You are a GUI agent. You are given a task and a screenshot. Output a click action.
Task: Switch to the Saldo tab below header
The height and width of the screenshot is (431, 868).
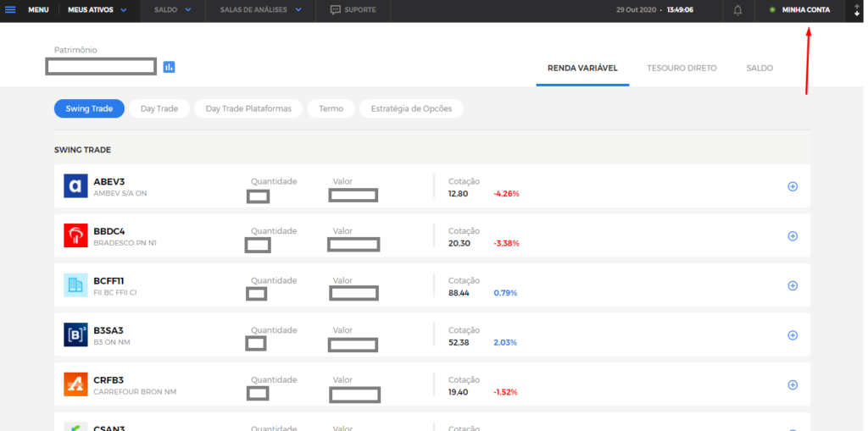pyautogui.click(x=759, y=68)
